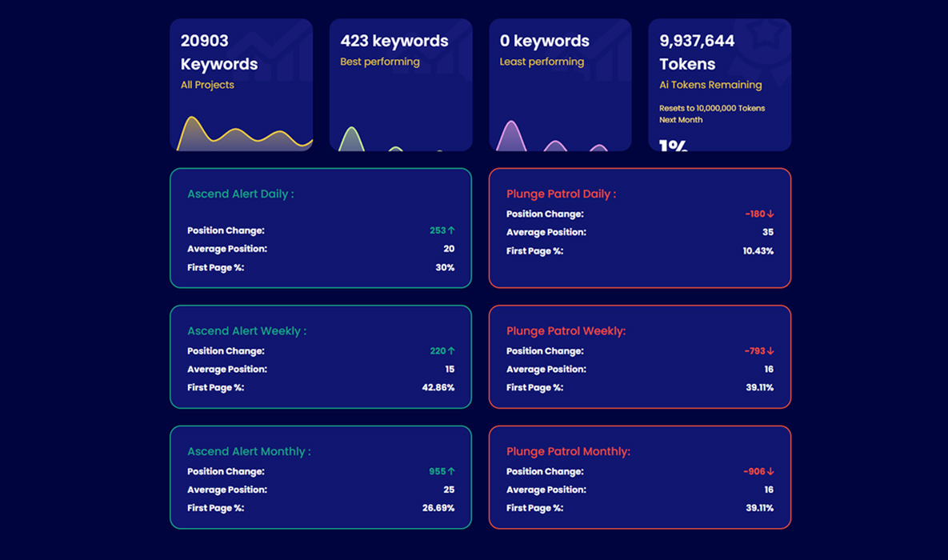Select the Ascend Alert Monthly heading
The height and width of the screenshot is (560, 948).
pyautogui.click(x=249, y=452)
